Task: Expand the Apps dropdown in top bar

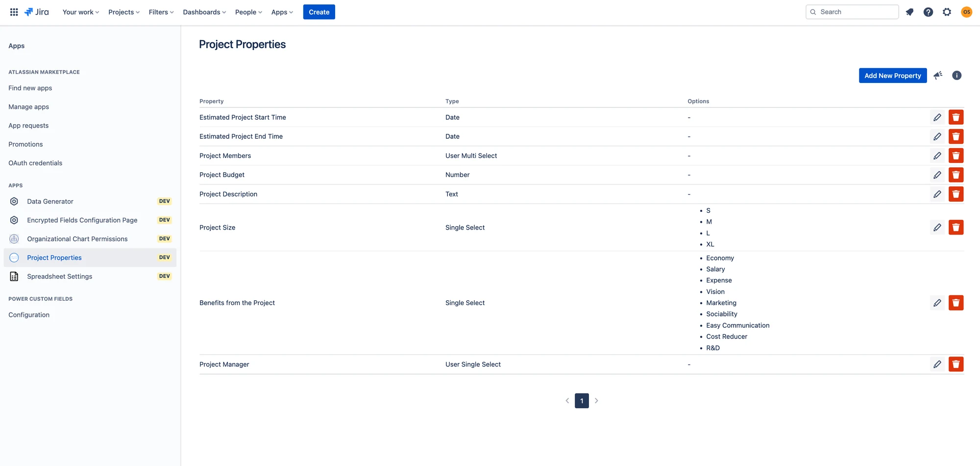Action: [x=282, y=12]
